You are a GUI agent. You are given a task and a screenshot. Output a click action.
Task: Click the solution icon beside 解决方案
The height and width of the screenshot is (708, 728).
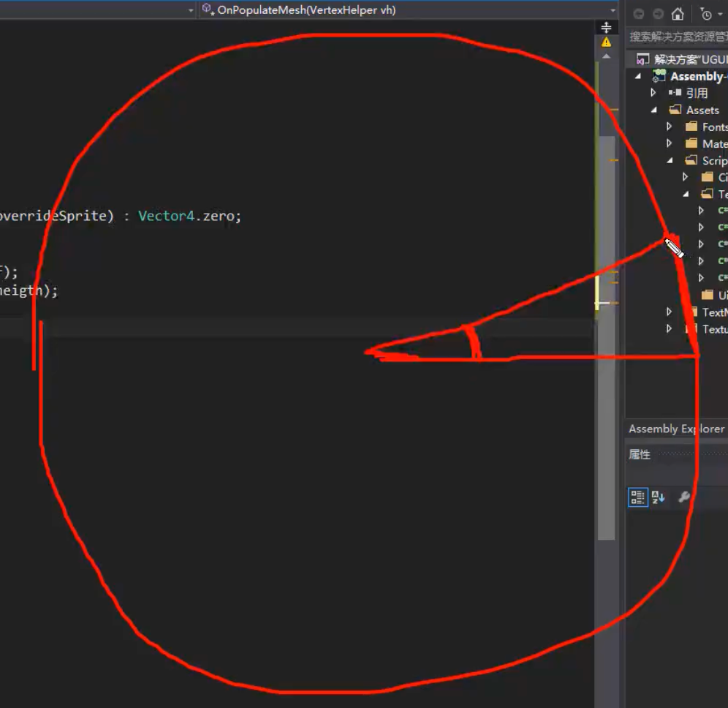tap(643, 59)
